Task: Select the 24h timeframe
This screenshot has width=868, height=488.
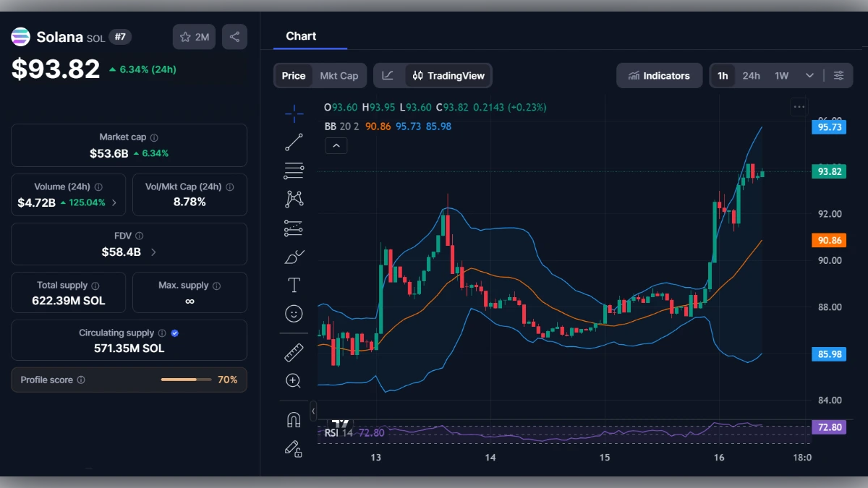Action: (x=752, y=75)
